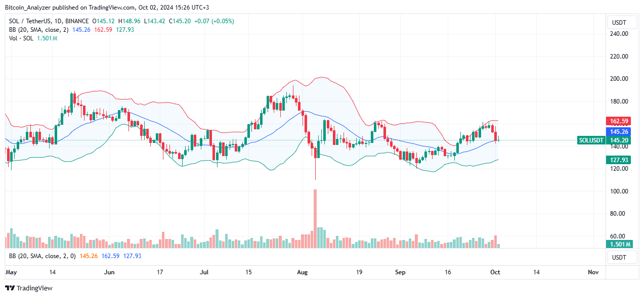The image size is (644, 297).
Task: Click the BB (20, SMA, close, 2) indicator legend
Action: click(x=38, y=30)
